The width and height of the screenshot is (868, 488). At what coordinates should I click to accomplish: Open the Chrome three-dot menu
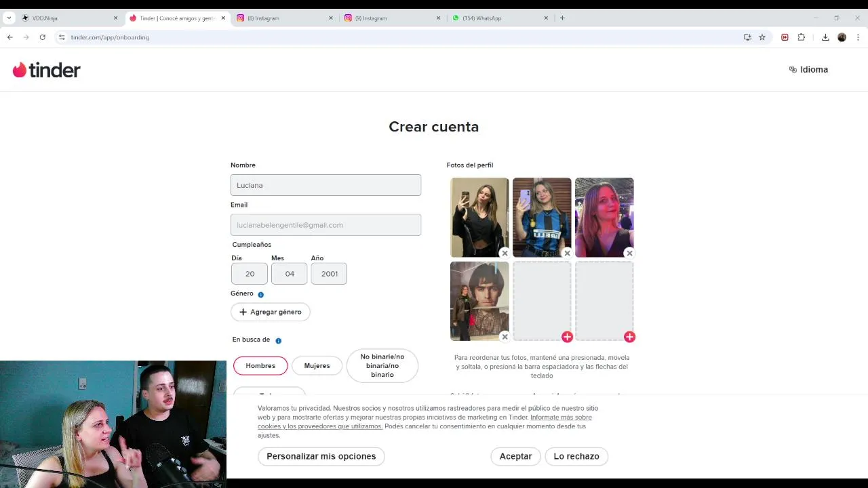[x=857, y=37]
